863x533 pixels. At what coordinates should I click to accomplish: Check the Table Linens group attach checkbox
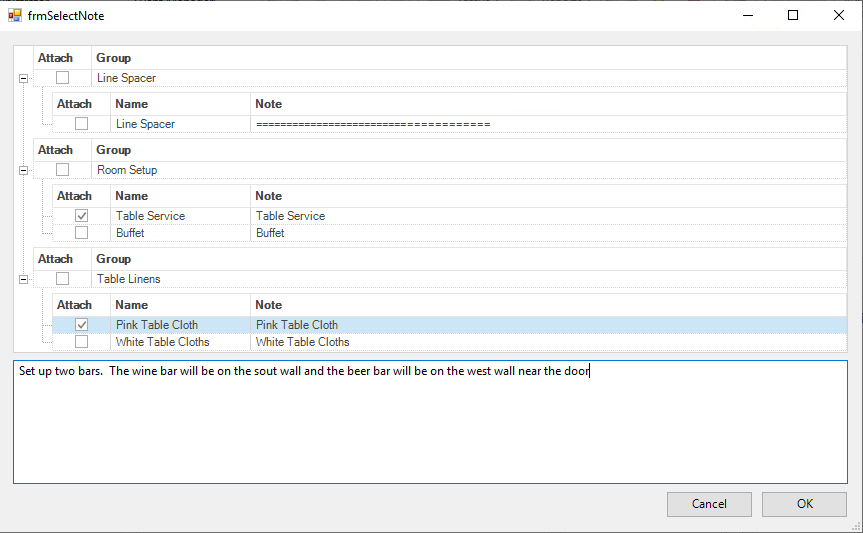(x=63, y=279)
